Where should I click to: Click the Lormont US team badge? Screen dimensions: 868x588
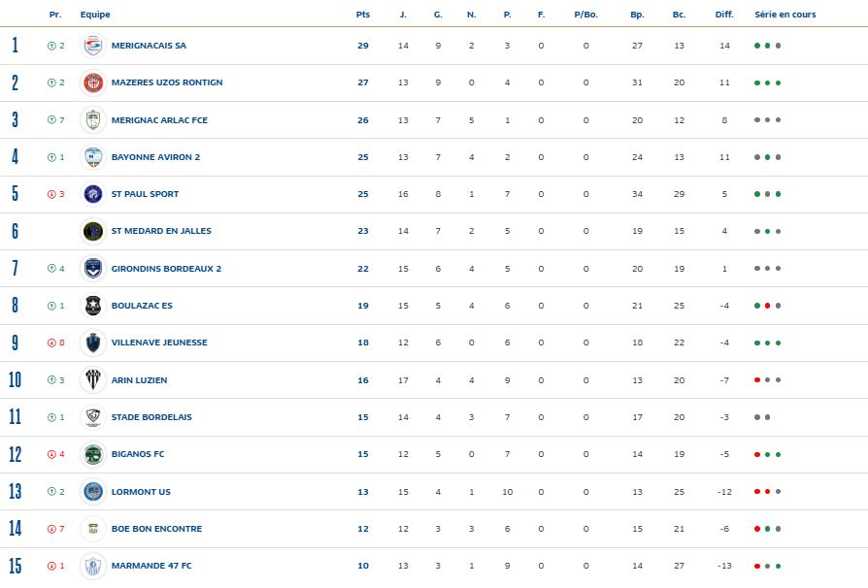pyautogui.click(x=93, y=492)
